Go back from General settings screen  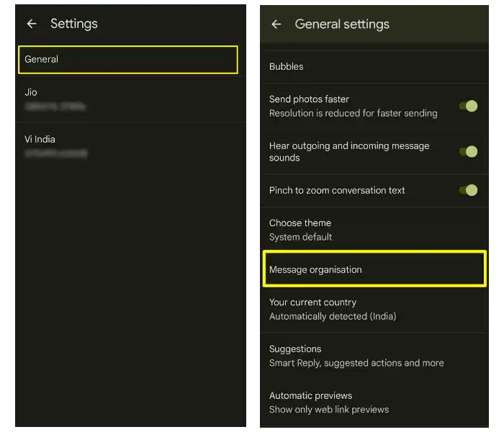coord(276,24)
